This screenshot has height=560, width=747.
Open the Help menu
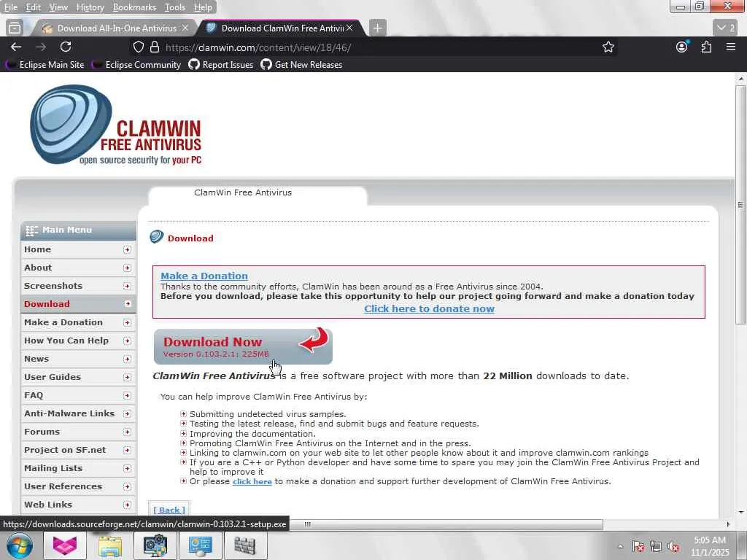[x=203, y=7]
